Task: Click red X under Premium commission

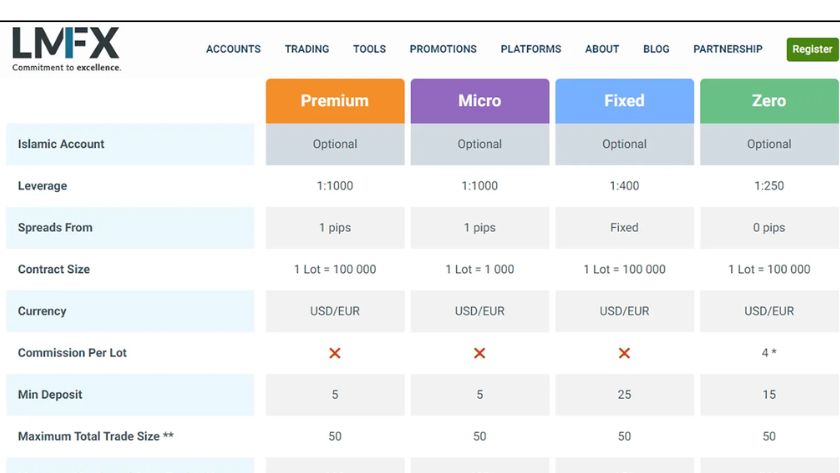Action: [x=335, y=353]
